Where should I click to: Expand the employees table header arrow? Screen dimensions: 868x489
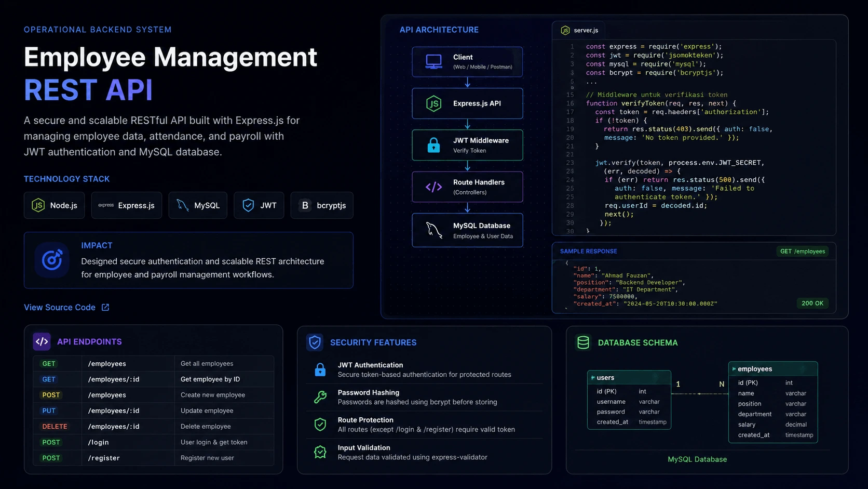coord(734,369)
